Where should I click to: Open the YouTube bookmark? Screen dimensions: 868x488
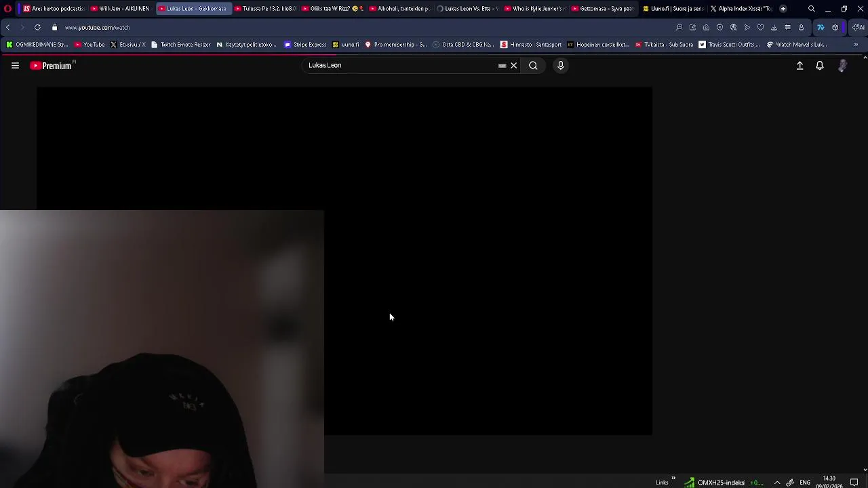click(x=90, y=45)
